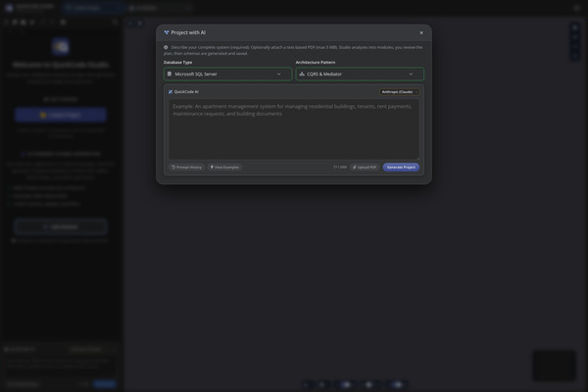Close the Project with AI dialog
Screen dimensions: 588x392
coord(421,33)
